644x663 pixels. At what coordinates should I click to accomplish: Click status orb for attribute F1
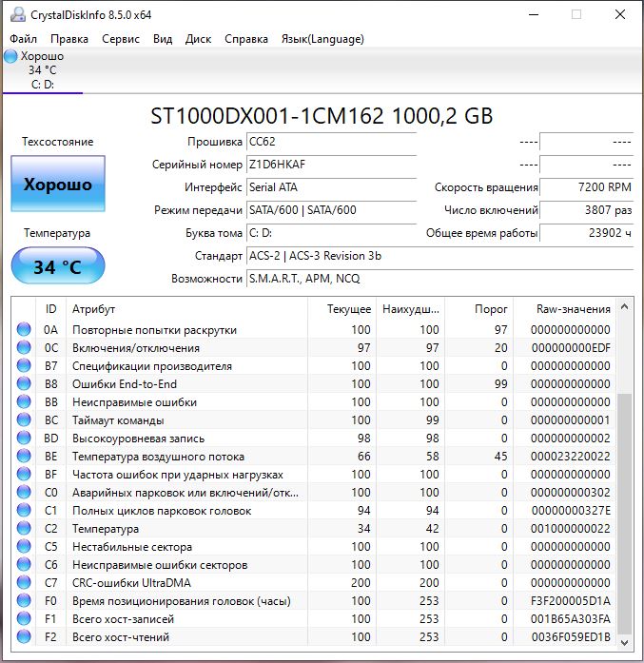point(24,618)
